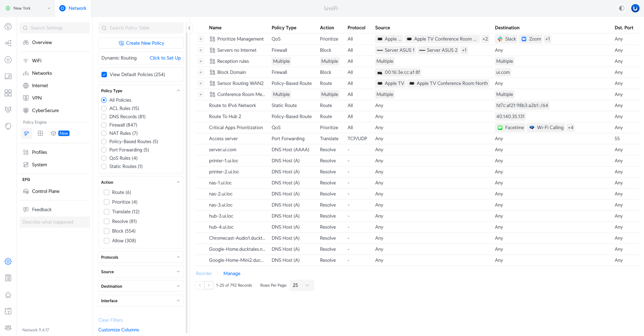
Task: Open the gear Settings icon in left rail
Action: pos(8,262)
